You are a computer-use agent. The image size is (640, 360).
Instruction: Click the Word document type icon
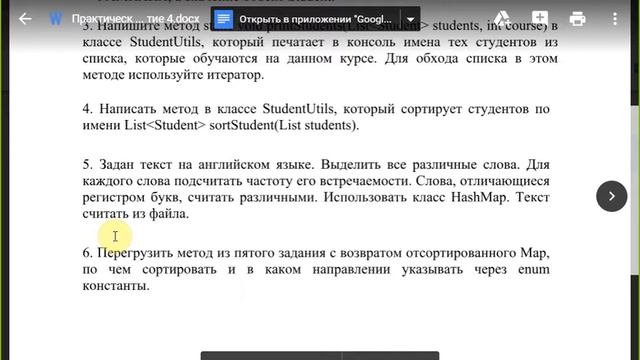[x=56, y=19]
